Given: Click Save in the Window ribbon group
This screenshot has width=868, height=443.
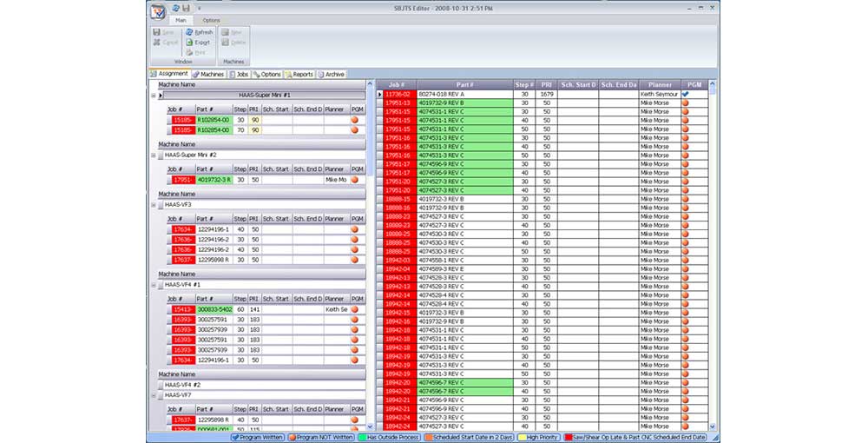Looking at the screenshot, I should tap(164, 32).
